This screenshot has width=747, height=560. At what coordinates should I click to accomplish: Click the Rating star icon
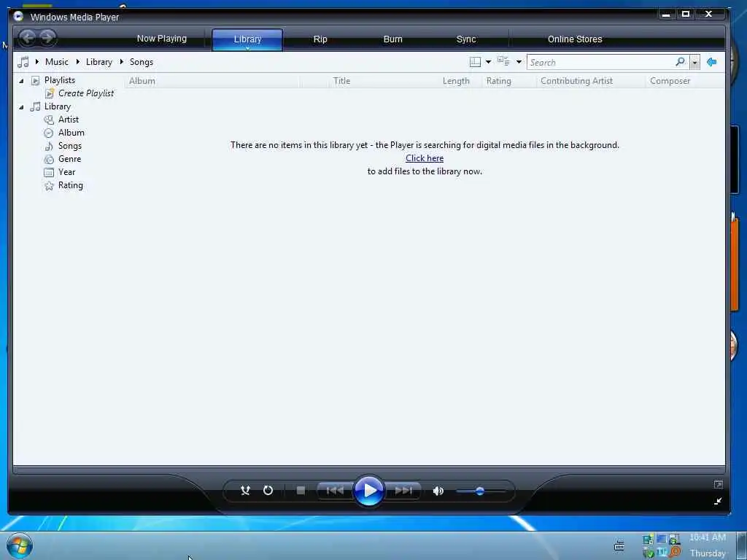point(49,186)
